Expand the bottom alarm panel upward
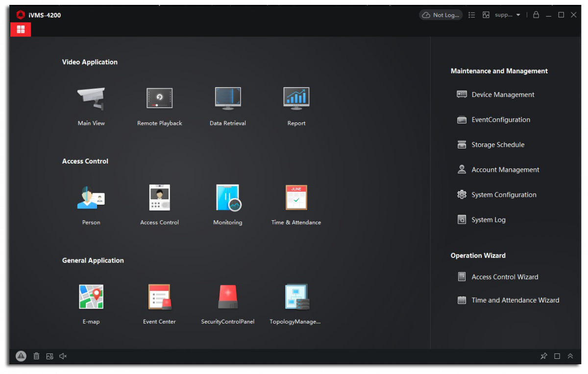The image size is (588, 374). point(570,356)
